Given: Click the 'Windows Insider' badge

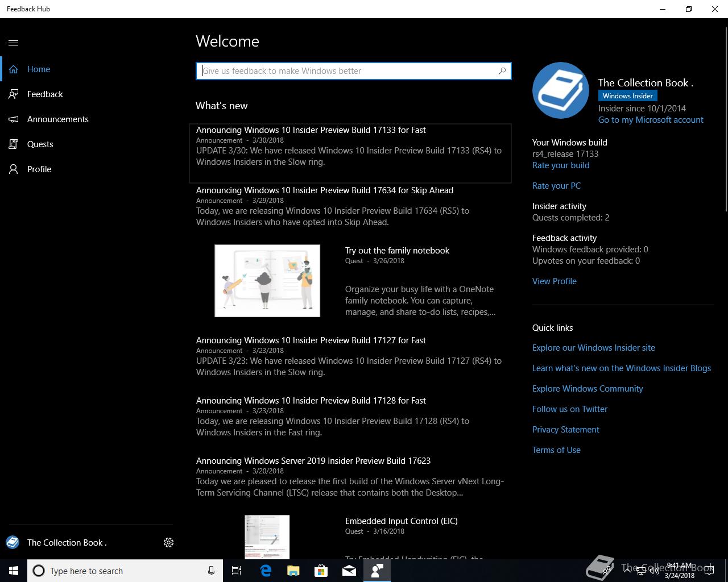Looking at the screenshot, I should click(628, 96).
